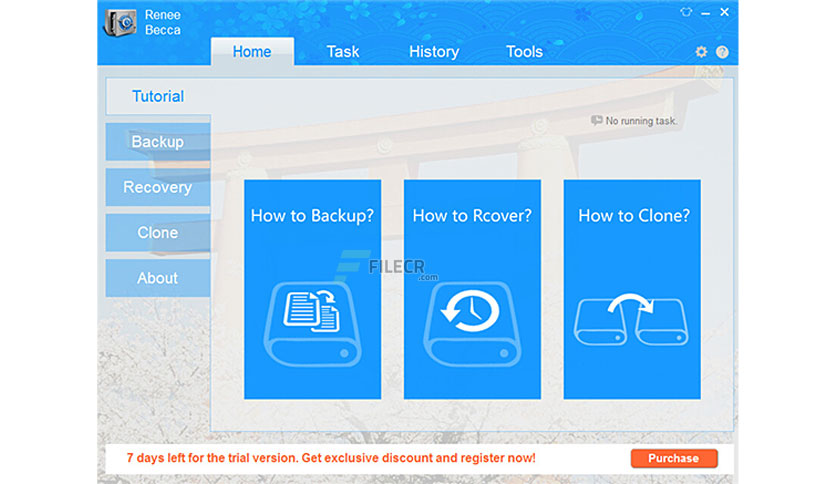Screen dimensions: 836x484
Task: Click the Renee Becca safe logo
Action: click(x=120, y=22)
